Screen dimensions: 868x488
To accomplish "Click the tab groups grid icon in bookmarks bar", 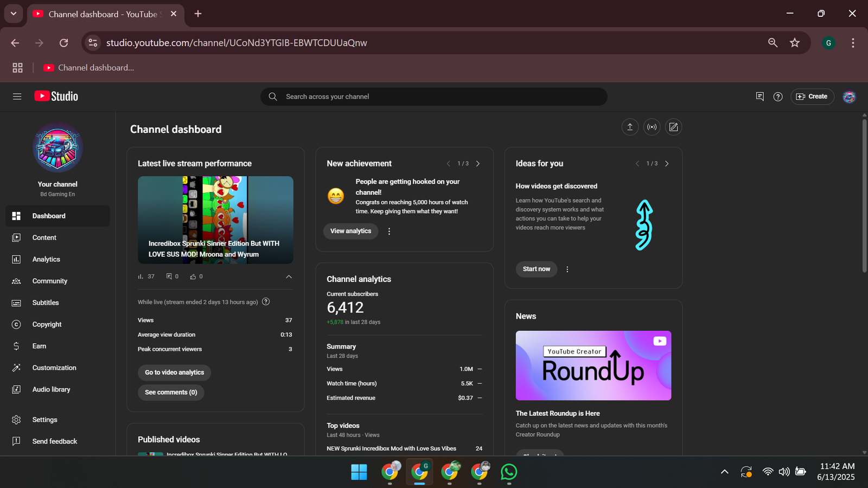I will 17,68.
